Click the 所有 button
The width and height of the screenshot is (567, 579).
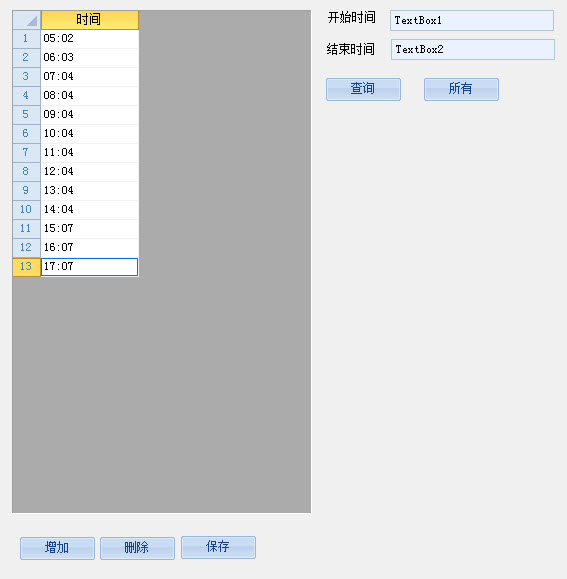pyautogui.click(x=461, y=89)
